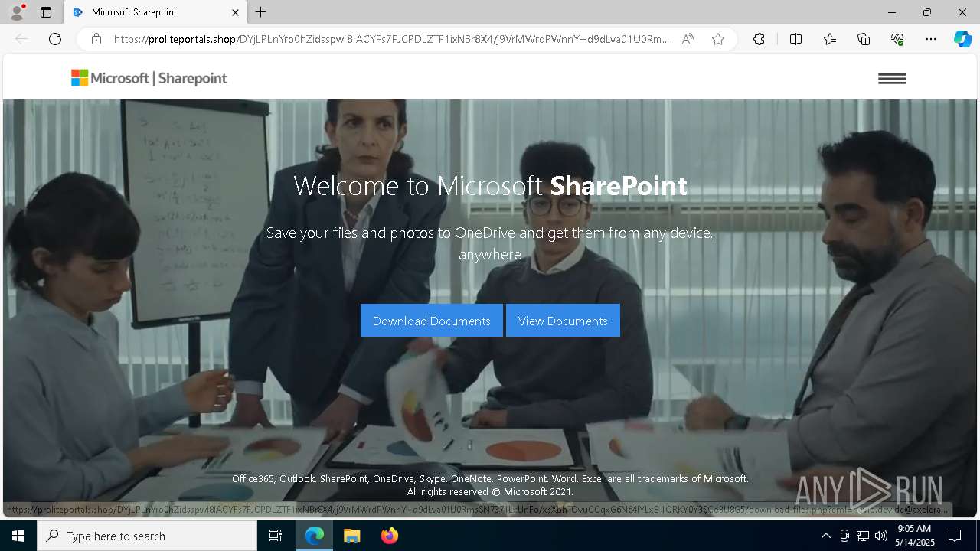The height and width of the screenshot is (551, 980).
Task: Open Collections panel
Action: click(864, 39)
